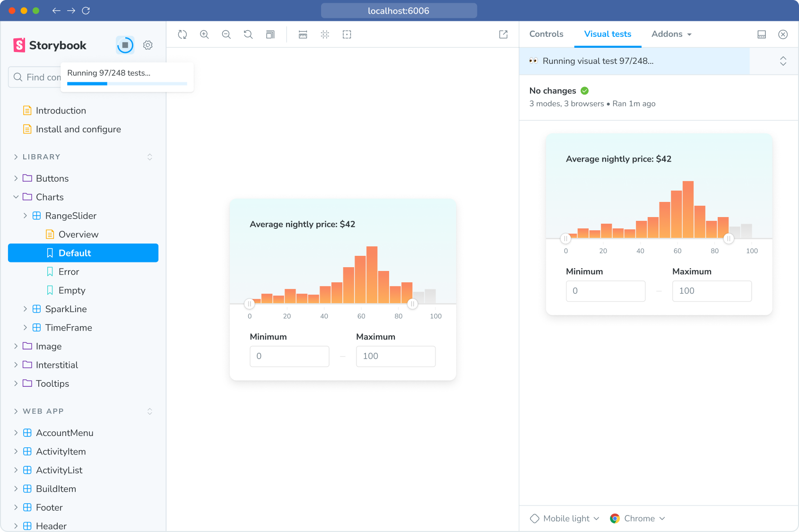Toggle the outline overlay
The height and width of the screenshot is (532, 799).
[x=347, y=35]
